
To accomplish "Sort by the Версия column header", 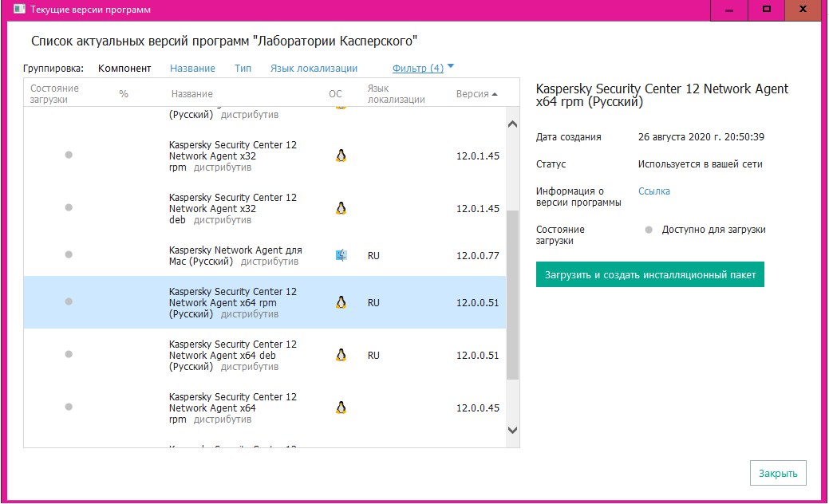I will point(476,94).
